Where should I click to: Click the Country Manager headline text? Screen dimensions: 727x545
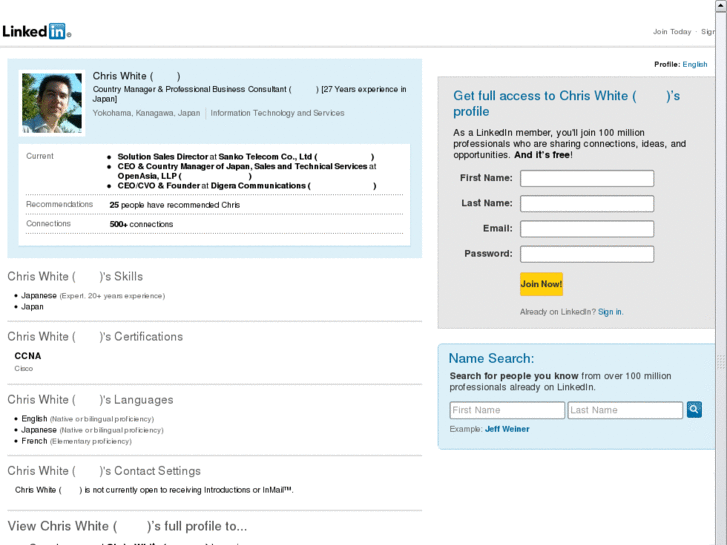point(249,94)
